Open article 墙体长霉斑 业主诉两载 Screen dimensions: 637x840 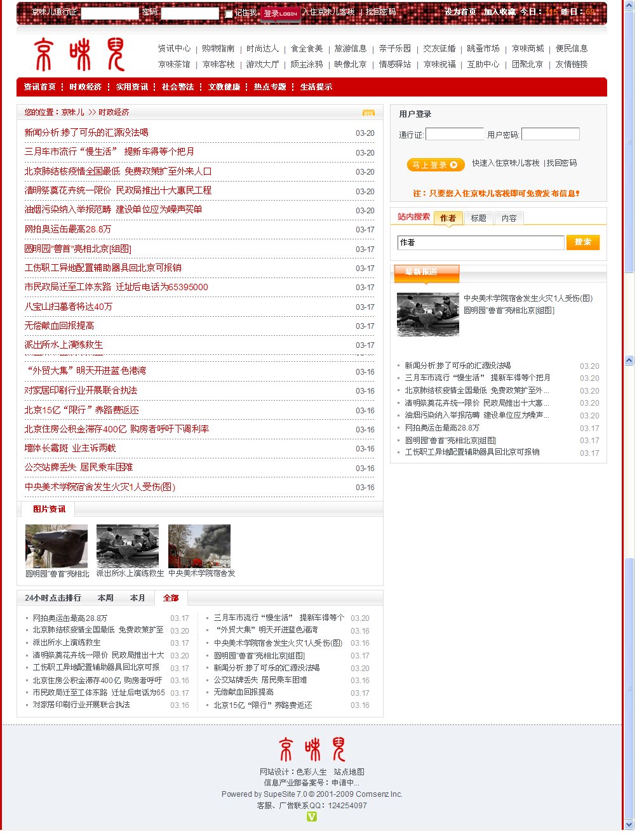pos(70,448)
